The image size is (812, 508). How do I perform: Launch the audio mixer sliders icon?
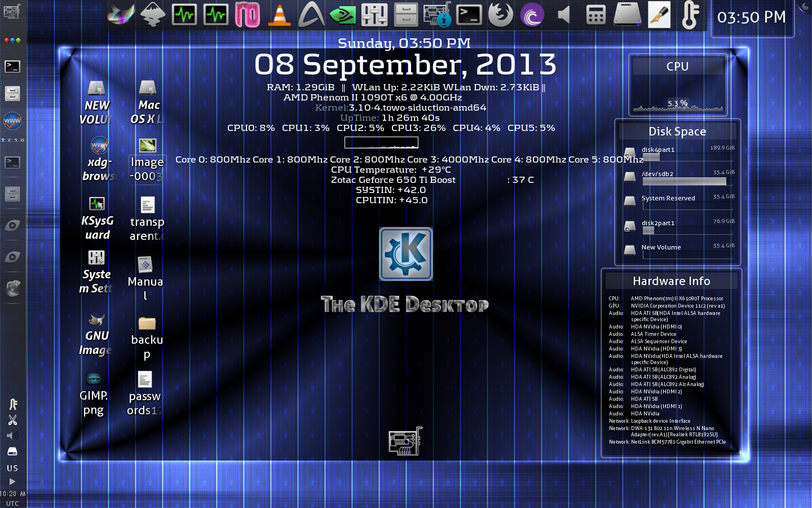click(374, 15)
